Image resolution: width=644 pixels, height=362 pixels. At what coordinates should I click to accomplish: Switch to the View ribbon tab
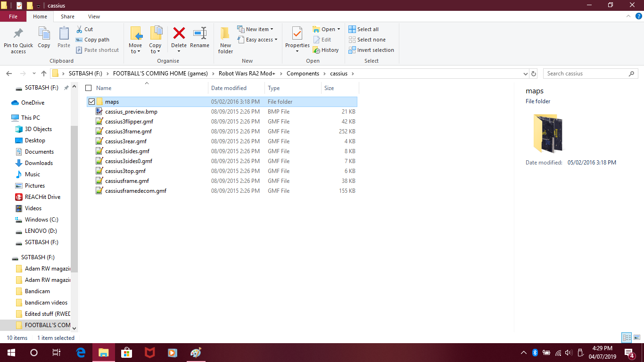[x=94, y=16]
